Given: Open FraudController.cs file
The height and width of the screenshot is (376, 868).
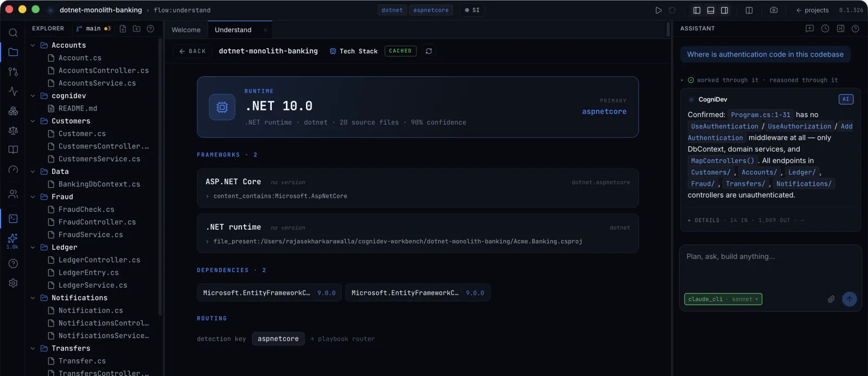Looking at the screenshot, I should tap(97, 222).
